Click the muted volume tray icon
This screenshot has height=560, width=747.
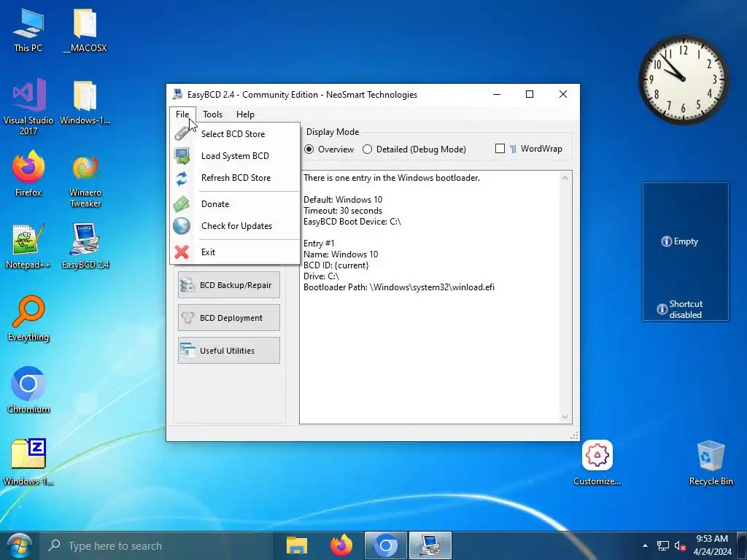[680, 545]
